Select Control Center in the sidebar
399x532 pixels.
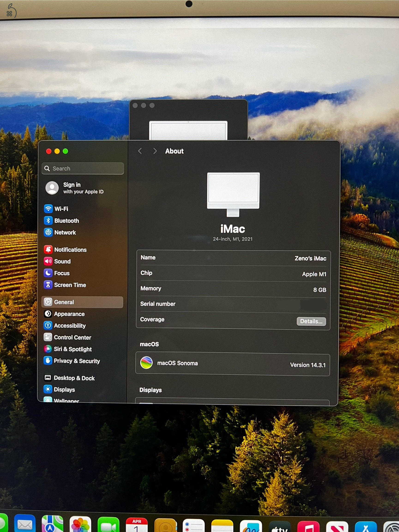68,337
